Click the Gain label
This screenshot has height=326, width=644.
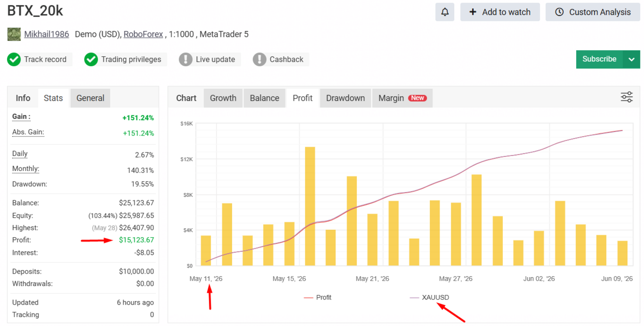pos(21,117)
